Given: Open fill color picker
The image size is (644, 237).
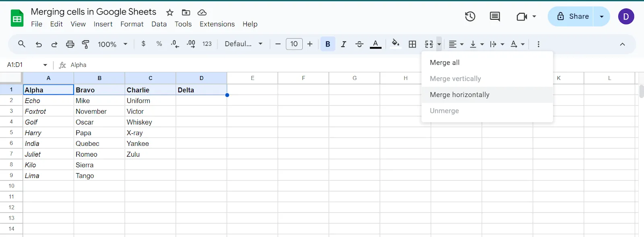Looking at the screenshot, I should coord(396,44).
